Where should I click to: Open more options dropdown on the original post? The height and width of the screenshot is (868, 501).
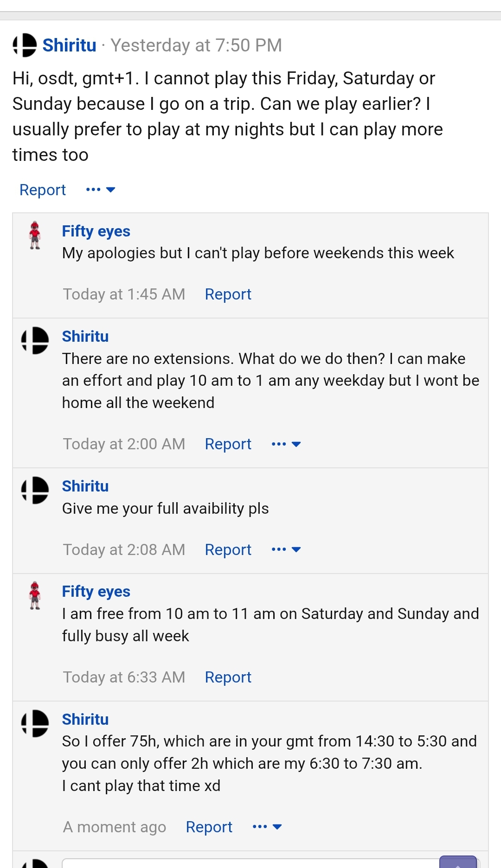(x=101, y=190)
